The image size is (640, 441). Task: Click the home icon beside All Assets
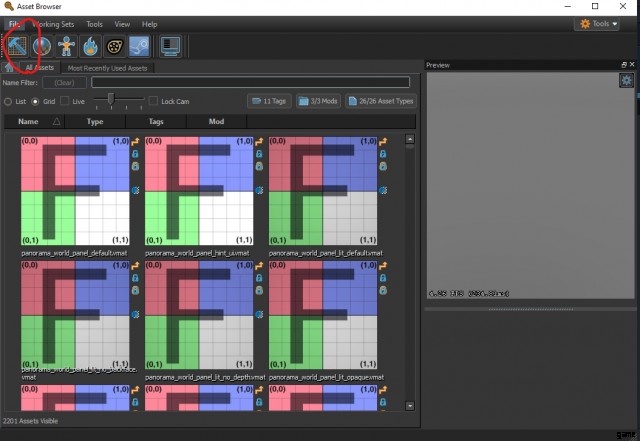coord(9,67)
